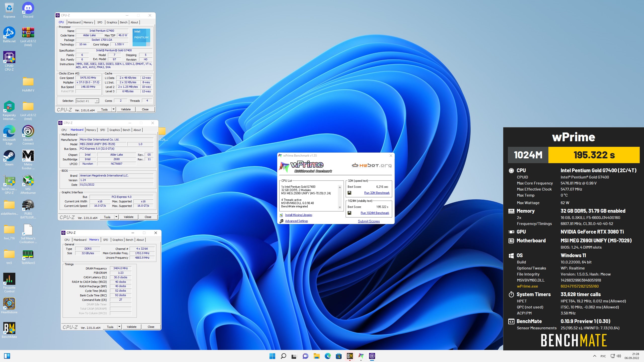Click save icon for 1024M best score
This screenshot has width=644, height=362.
(349, 213)
